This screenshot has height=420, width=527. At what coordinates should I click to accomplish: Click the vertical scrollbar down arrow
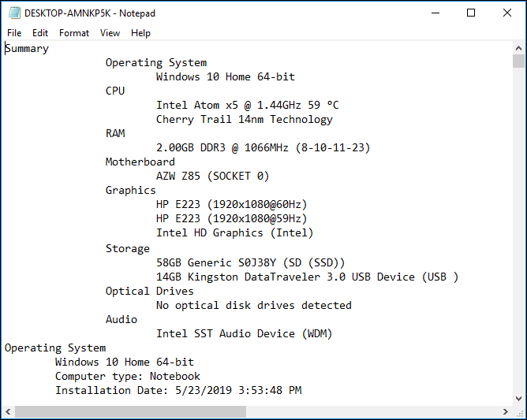(518, 398)
